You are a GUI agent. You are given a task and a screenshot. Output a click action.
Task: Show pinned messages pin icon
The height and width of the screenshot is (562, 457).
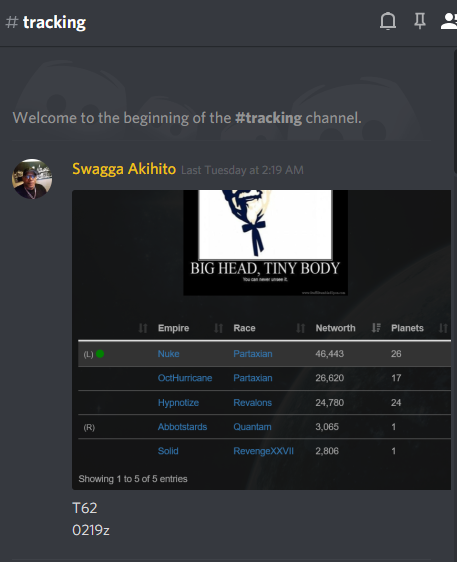pyautogui.click(x=420, y=21)
